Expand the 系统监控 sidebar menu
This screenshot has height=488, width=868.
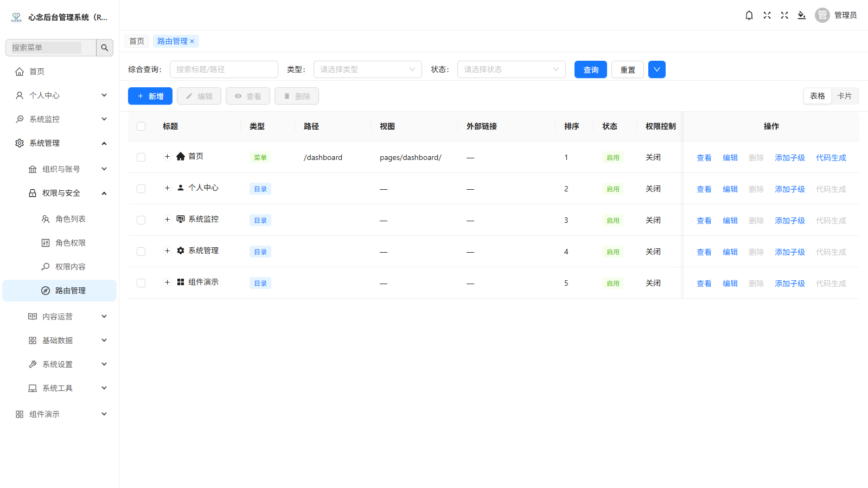point(60,119)
